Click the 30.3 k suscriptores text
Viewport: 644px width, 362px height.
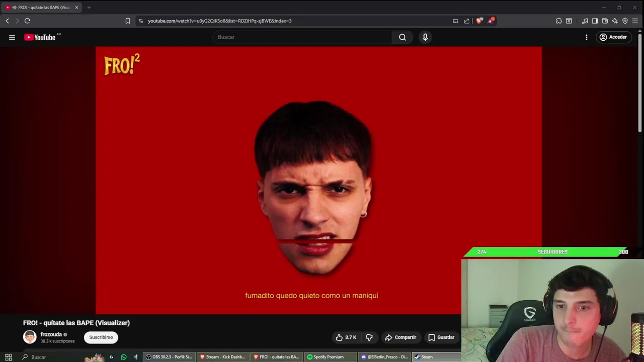coord(57,341)
